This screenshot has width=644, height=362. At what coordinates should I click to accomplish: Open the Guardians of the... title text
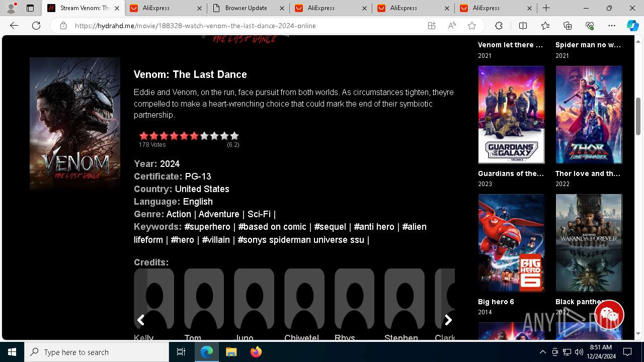coord(511,173)
